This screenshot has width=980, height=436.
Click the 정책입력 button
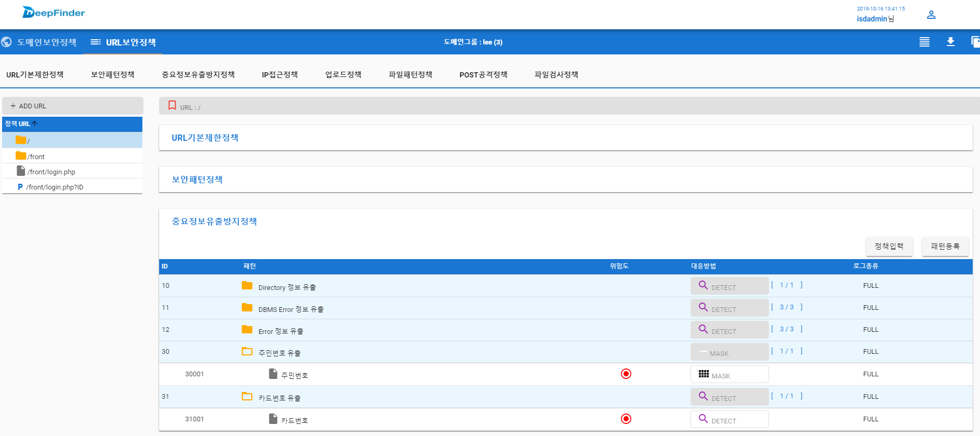coord(889,247)
